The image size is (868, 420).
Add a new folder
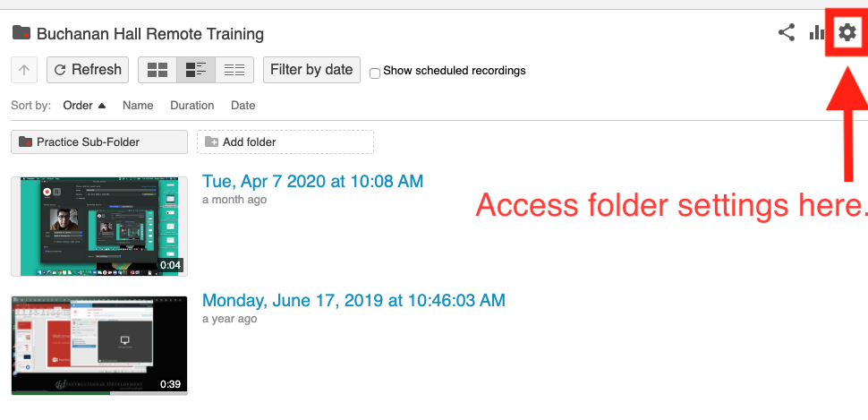285,141
